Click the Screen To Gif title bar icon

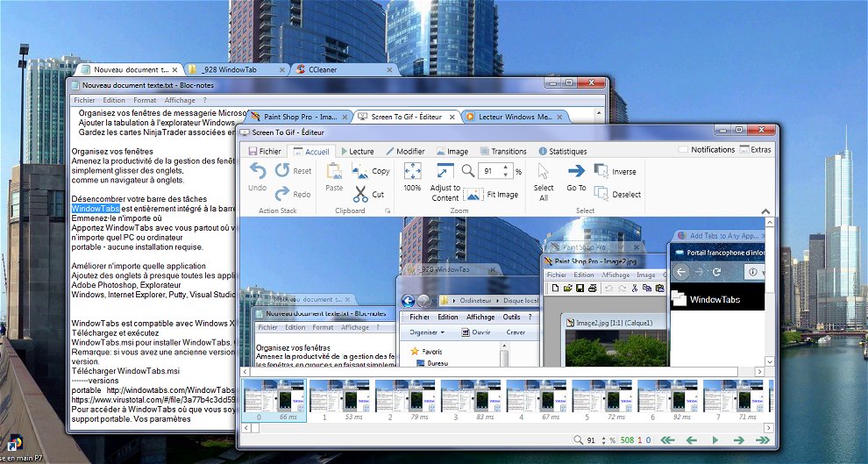tap(245, 132)
